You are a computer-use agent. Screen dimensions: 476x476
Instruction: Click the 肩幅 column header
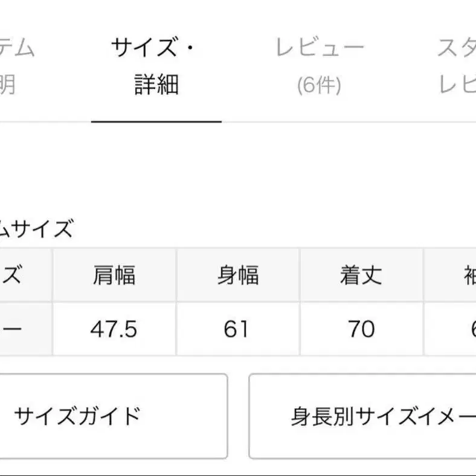coord(114,275)
